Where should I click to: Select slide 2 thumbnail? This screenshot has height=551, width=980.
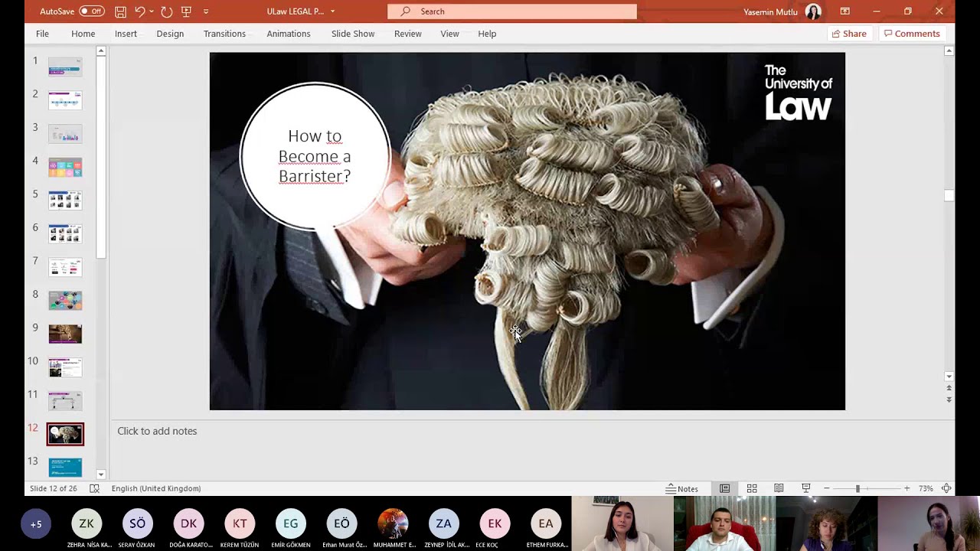coord(65,100)
